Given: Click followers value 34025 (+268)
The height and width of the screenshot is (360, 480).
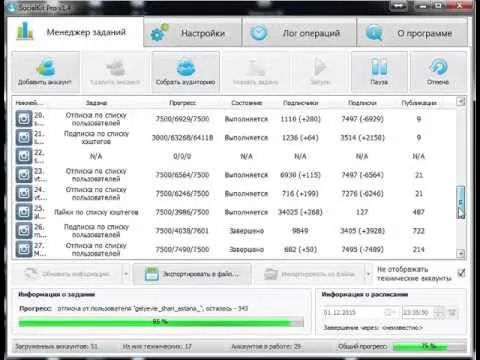Looking at the screenshot, I should (x=300, y=212).
